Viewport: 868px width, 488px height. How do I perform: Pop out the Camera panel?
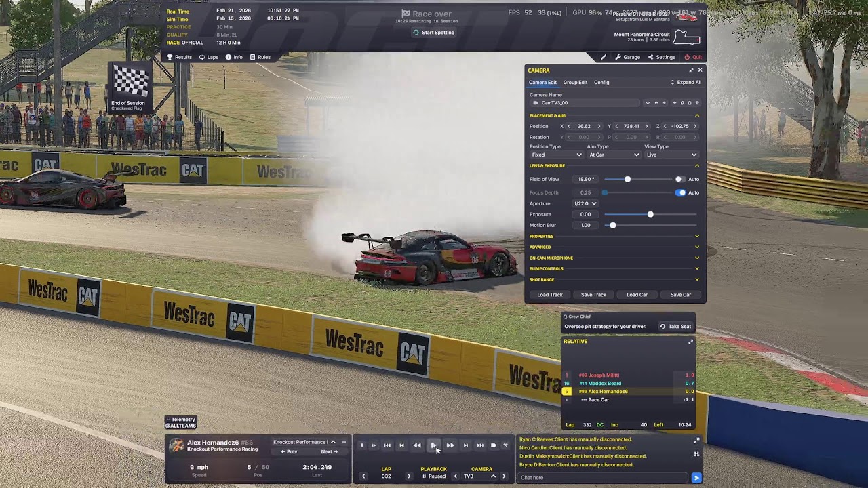click(x=692, y=70)
